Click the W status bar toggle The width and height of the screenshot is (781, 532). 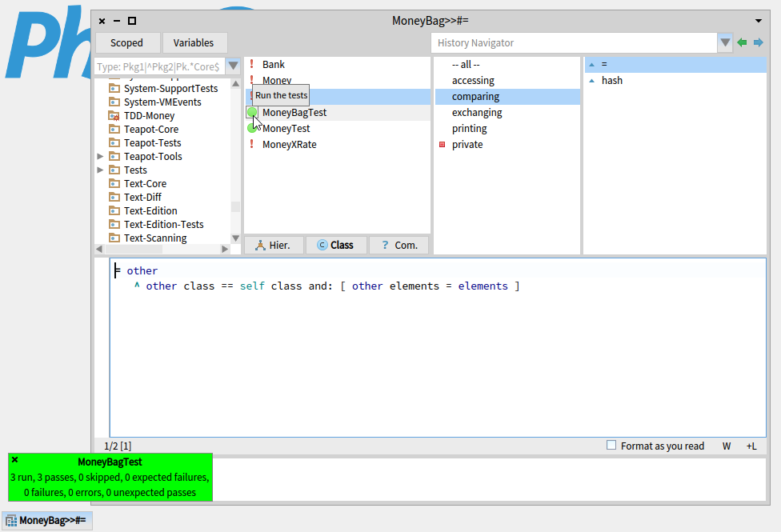point(727,446)
